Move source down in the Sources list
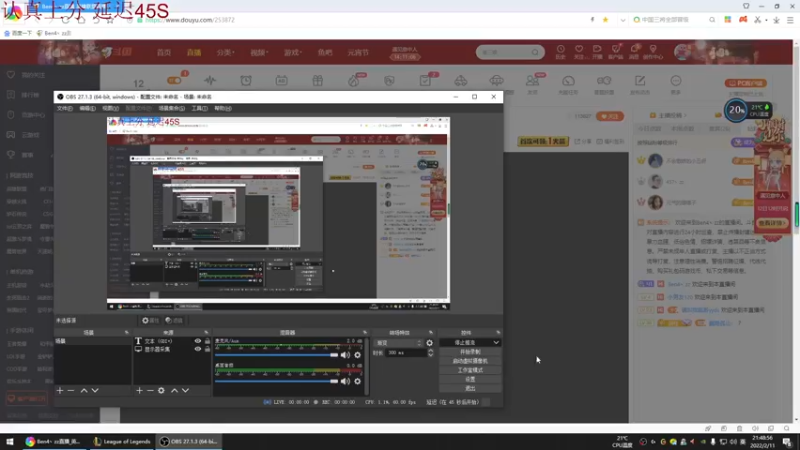Screen dimensions: 800x450 185,390
